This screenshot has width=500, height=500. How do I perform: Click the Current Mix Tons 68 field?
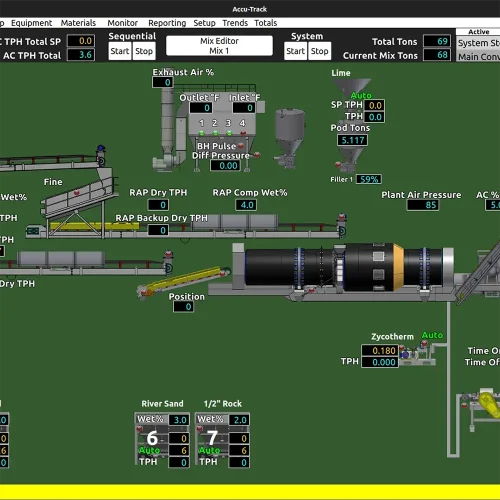coord(437,55)
